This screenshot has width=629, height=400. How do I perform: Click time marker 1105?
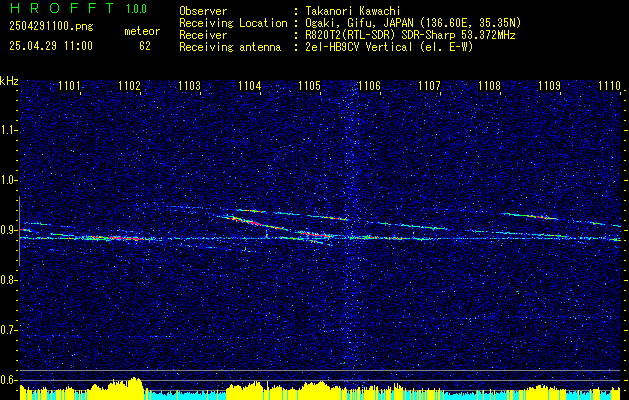click(x=310, y=85)
